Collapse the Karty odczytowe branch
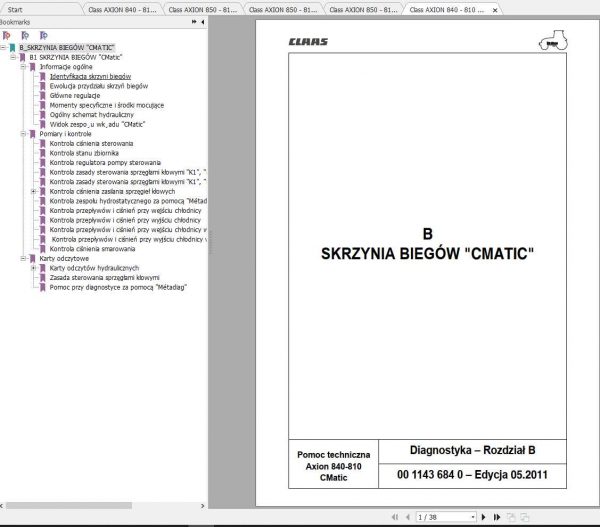The width and height of the screenshot is (600, 527). 23,258
